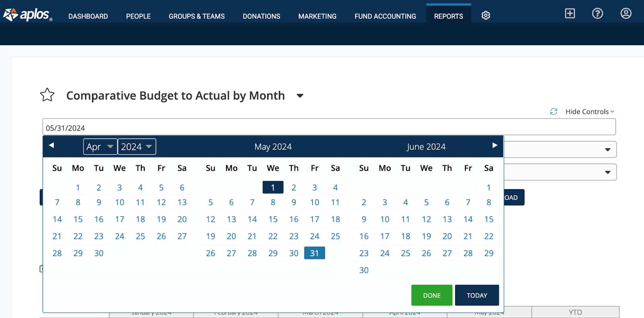This screenshot has height=318, width=644.
Task: Open the 2024 year dropdown
Action: [x=137, y=147]
